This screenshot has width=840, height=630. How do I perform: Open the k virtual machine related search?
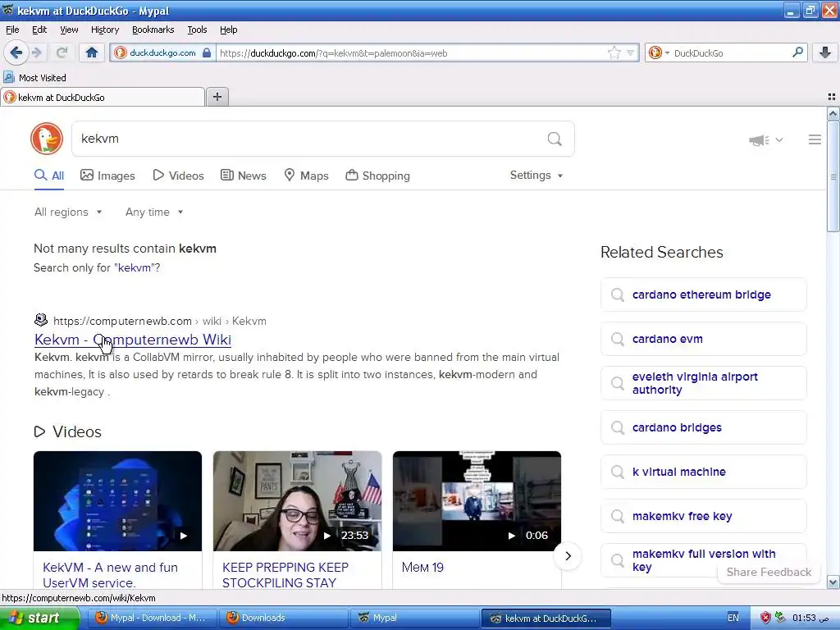[703, 472]
